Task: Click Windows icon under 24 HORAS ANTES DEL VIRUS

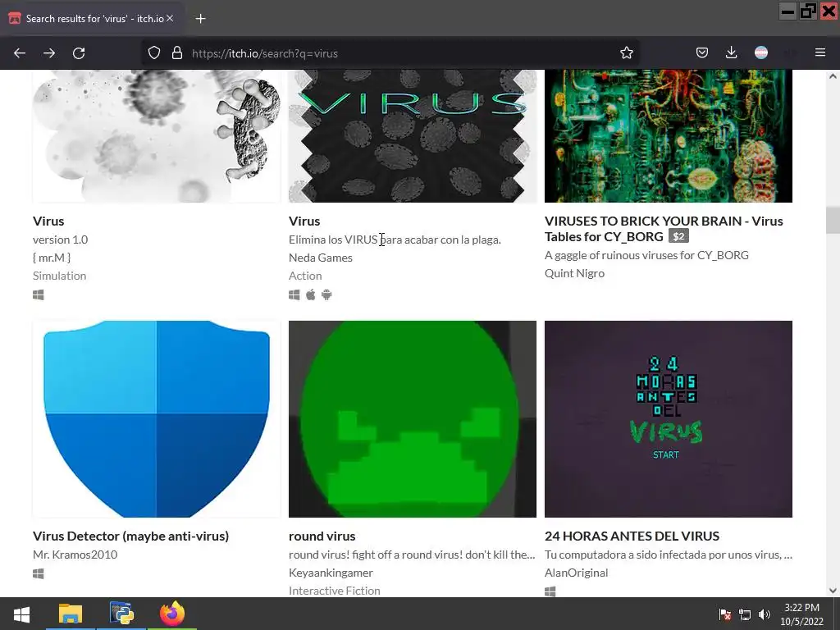Action: tap(550, 591)
